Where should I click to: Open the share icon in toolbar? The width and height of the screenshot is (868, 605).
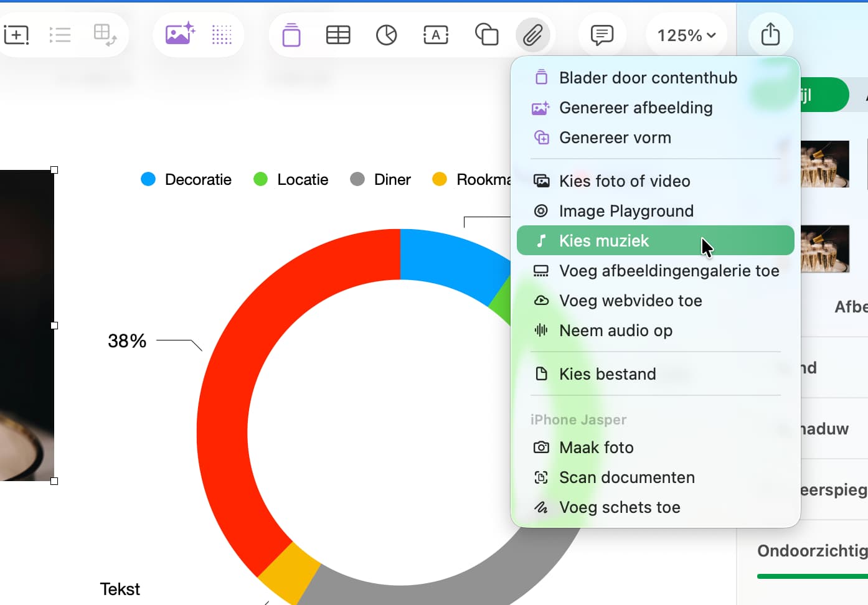coord(770,34)
